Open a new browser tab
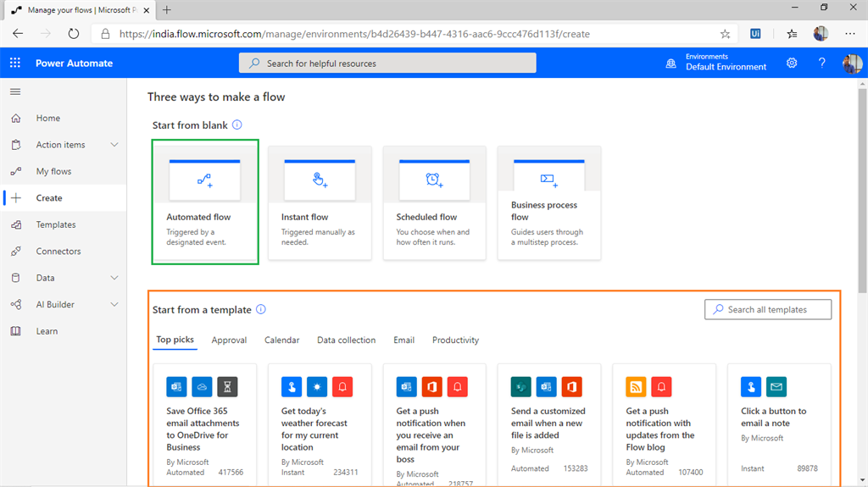868x487 pixels. pos(167,10)
